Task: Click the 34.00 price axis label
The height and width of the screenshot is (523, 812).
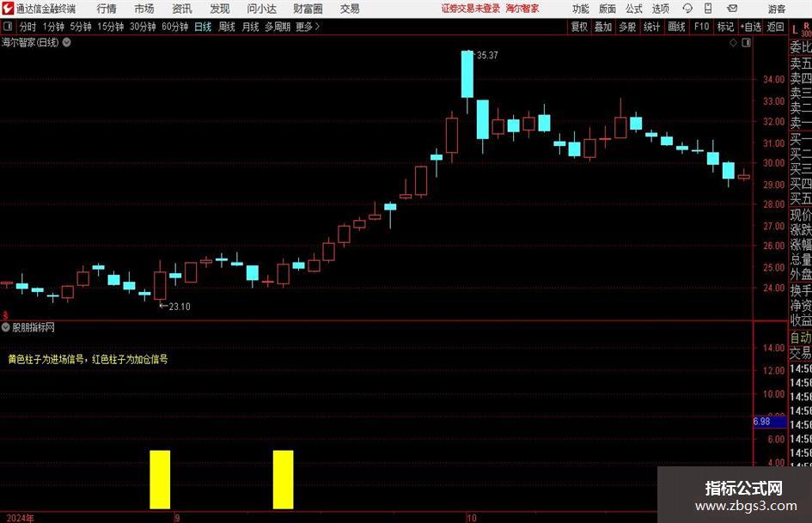Action: [x=773, y=79]
